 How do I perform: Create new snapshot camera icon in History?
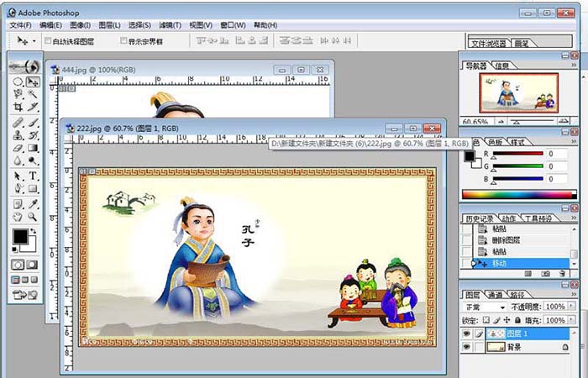click(545, 274)
